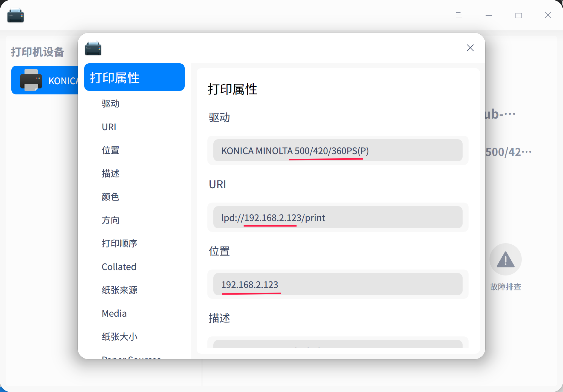Jump to 驱动 in the sidebar list

(x=111, y=104)
